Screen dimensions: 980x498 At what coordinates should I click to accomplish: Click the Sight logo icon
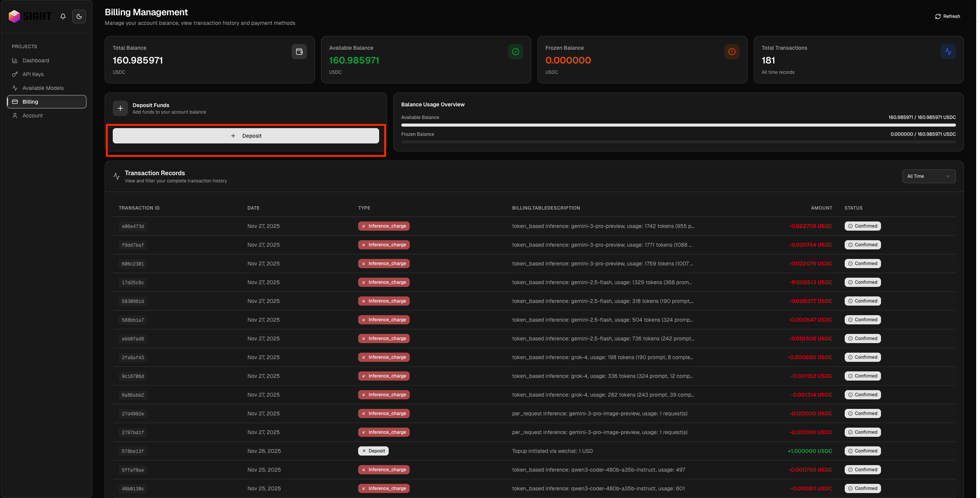pos(15,16)
